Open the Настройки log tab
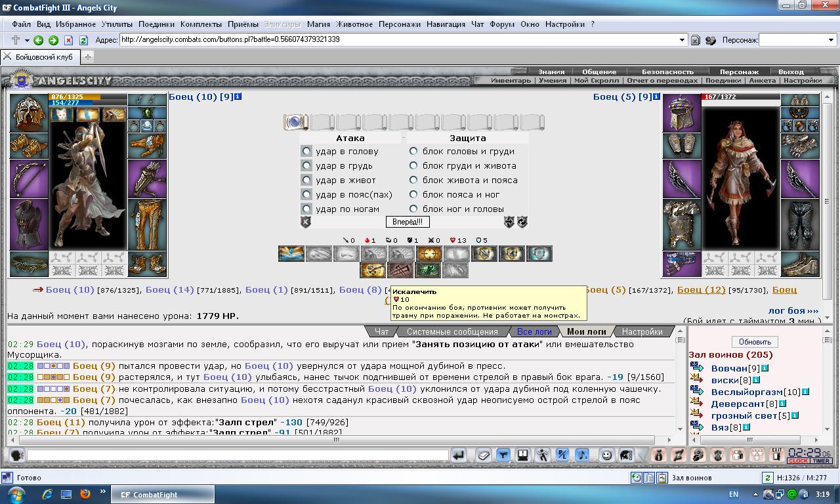840x504 pixels. click(x=642, y=332)
